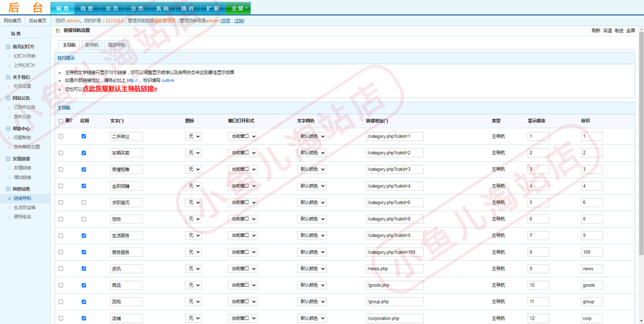
Task: Click the 改密 link
Action: [x=225, y=21]
